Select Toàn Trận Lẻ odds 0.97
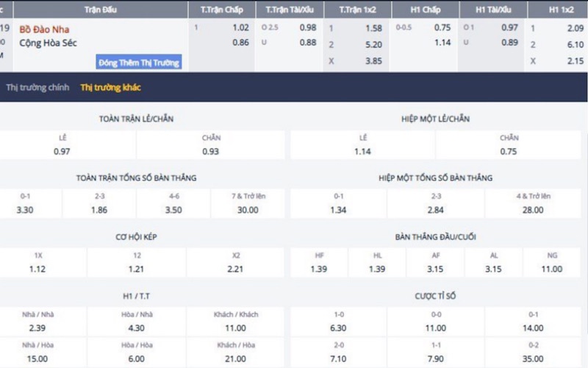 click(x=62, y=151)
